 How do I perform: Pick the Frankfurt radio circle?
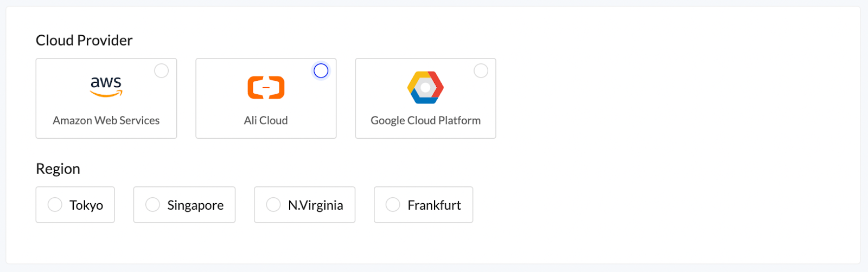point(393,204)
